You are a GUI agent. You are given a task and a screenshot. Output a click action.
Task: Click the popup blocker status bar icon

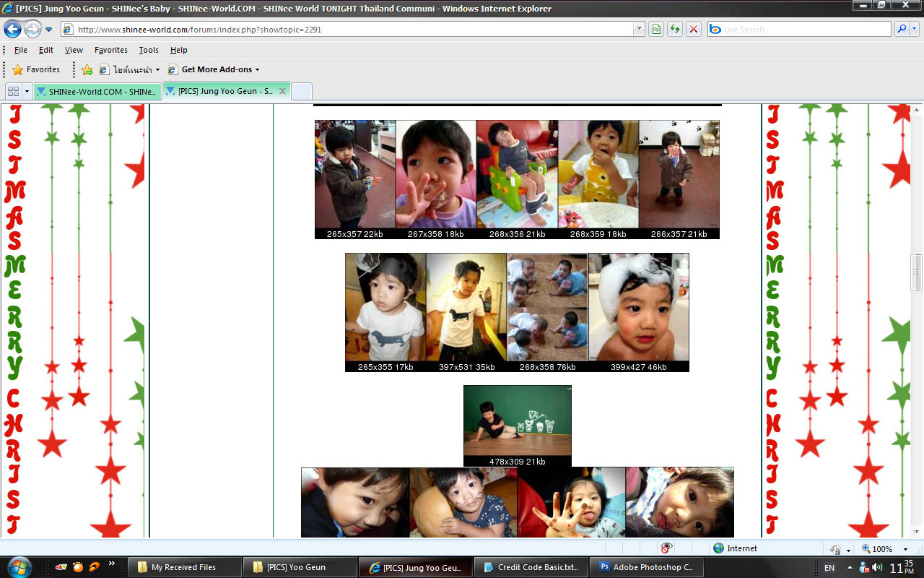click(666, 548)
